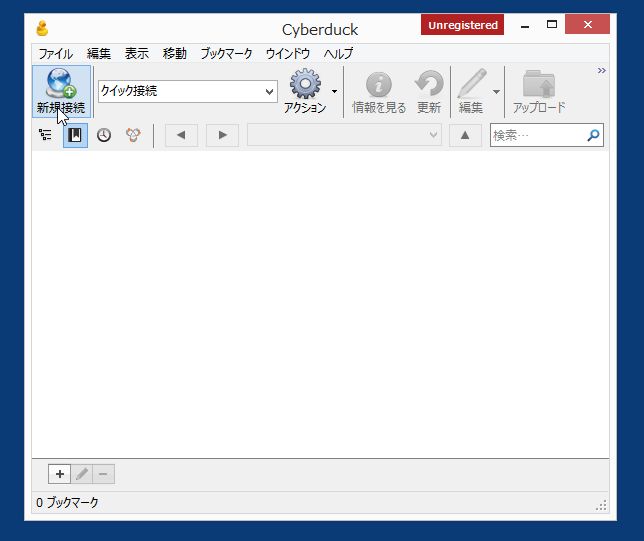Click the 0 ブックマーク status text
This screenshot has height=541, width=644.
click(67, 502)
